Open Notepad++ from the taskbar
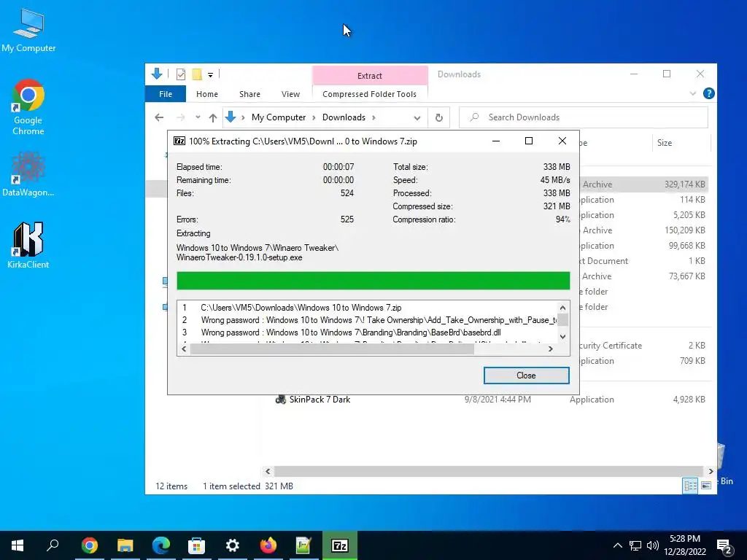The width and height of the screenshot is (747, 560). [304, 545]
